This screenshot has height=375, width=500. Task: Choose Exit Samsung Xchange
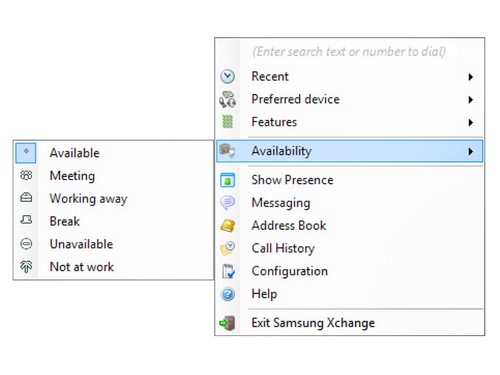[x=349, y=323]
